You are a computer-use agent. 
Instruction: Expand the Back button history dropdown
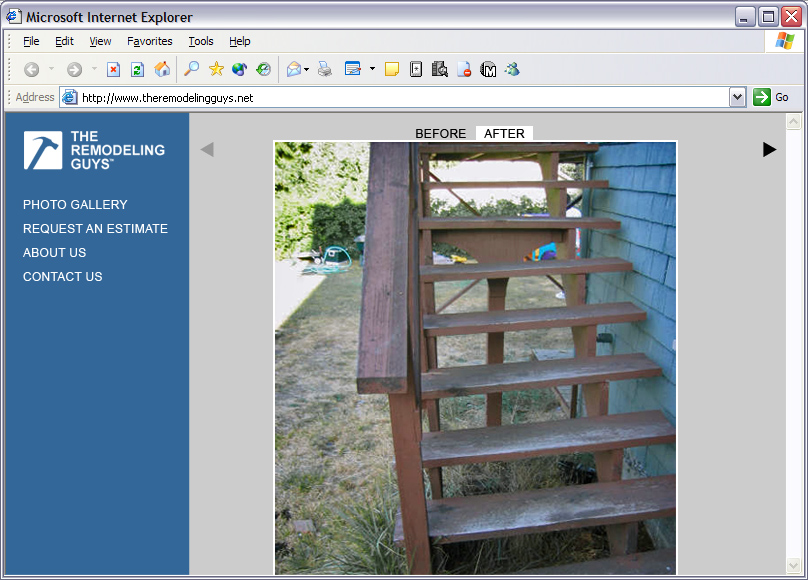[x=51, y=69]
